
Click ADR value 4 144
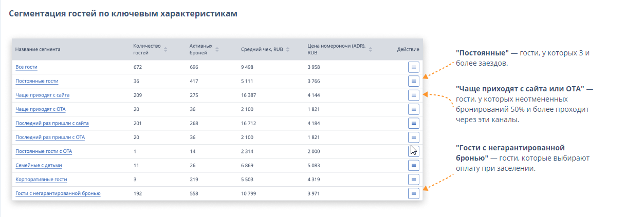pos(314,95)
